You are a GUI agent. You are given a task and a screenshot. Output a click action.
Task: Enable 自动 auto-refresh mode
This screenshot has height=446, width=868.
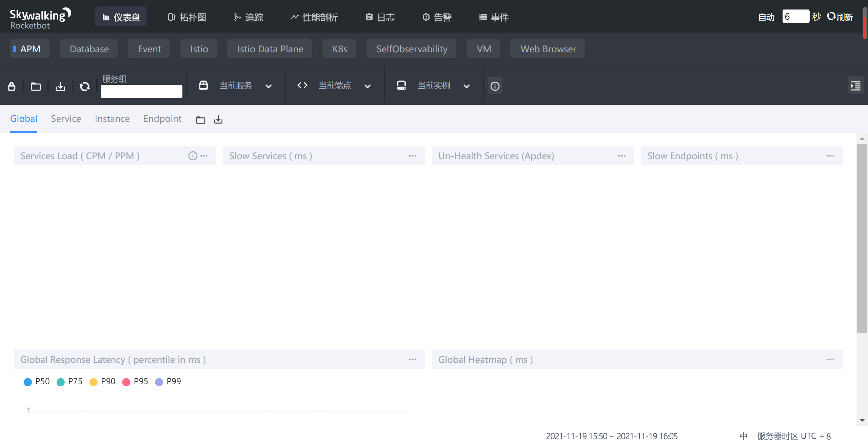pos(767,17)
